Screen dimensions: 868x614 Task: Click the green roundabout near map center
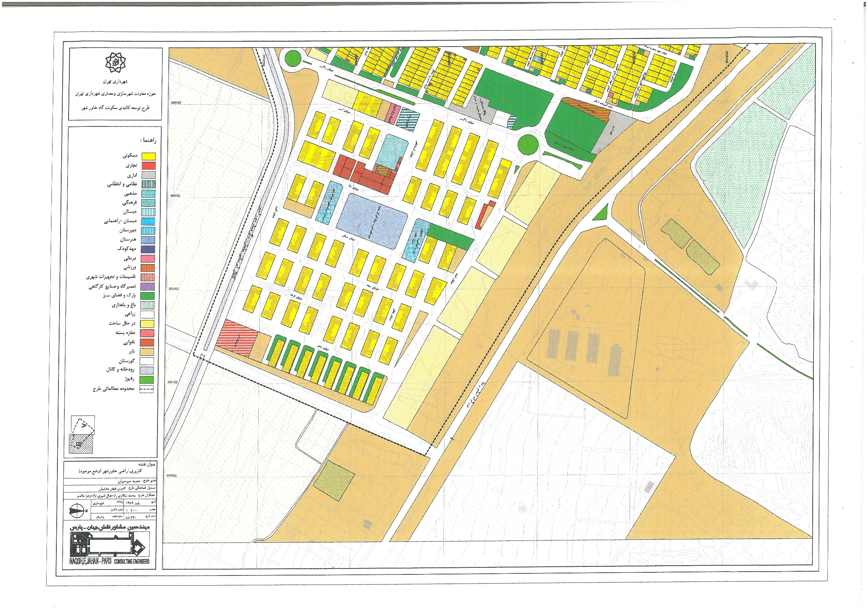[x=528, y=145]
